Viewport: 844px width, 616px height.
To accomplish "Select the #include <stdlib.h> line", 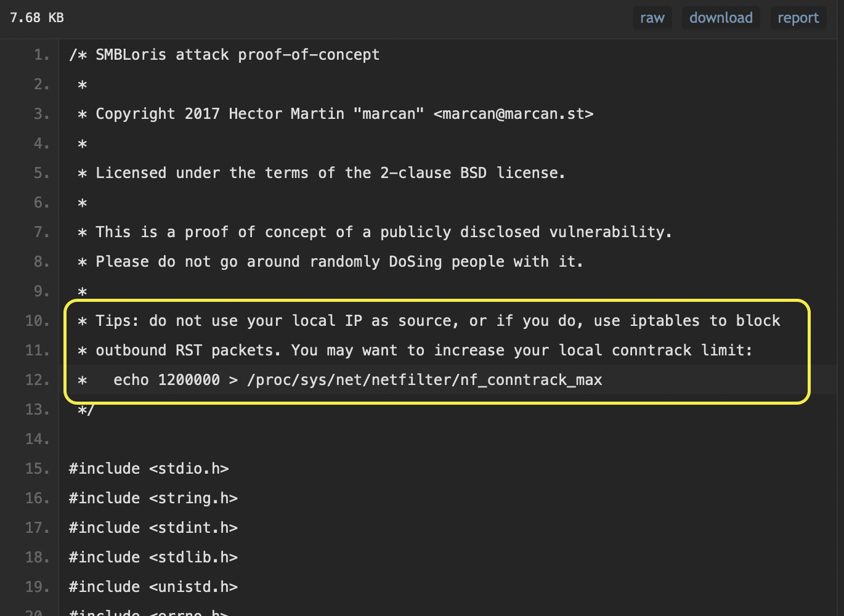I will tap(153, 557).
